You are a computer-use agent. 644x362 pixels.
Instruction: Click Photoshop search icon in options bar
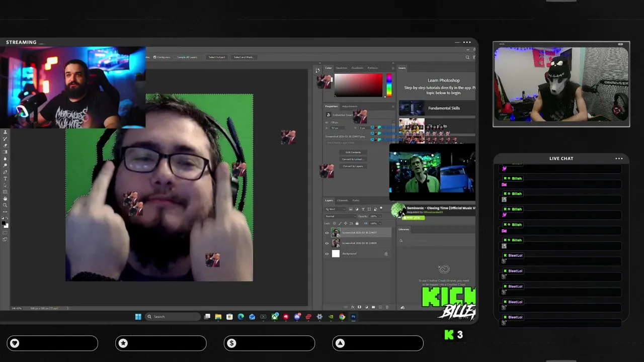tap(467, 57)
